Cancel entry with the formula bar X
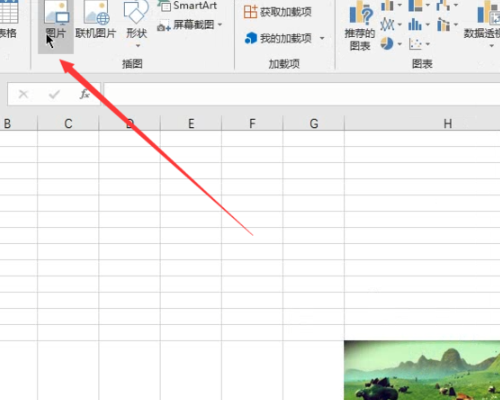Viewport: 500px width, 400px height. (x=23, y=94)
